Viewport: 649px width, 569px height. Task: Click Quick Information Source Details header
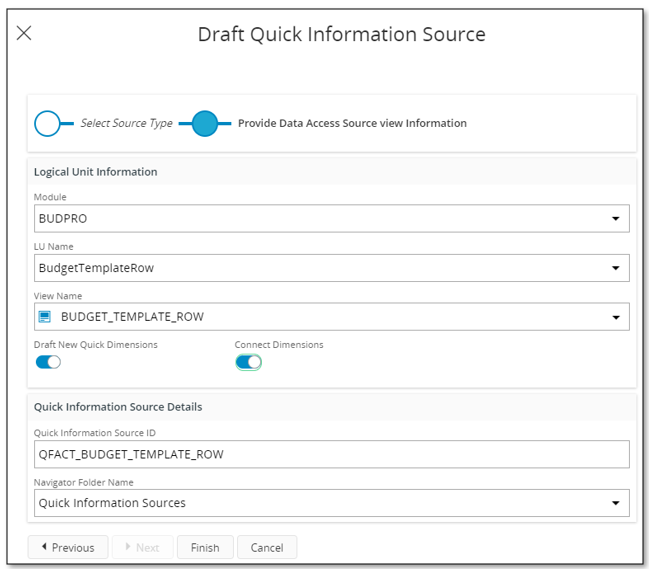(118, 407)
